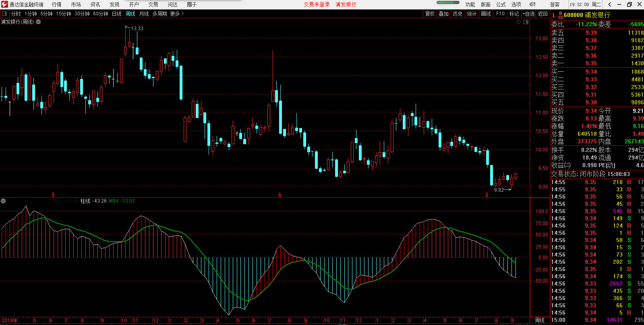Click the 浦发银行 title link
The height and width of the screenshot is (325, 644).
pyautogui.click(x=346, y=4)
